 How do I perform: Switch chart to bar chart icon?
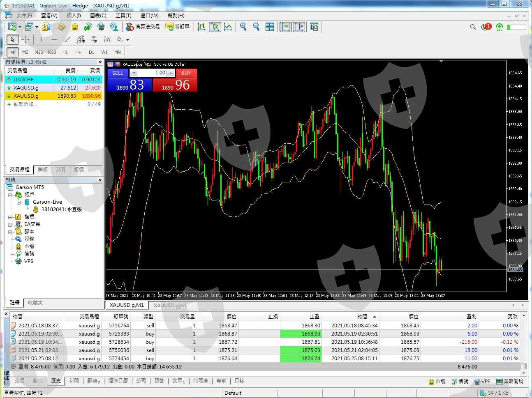(201, 27)
